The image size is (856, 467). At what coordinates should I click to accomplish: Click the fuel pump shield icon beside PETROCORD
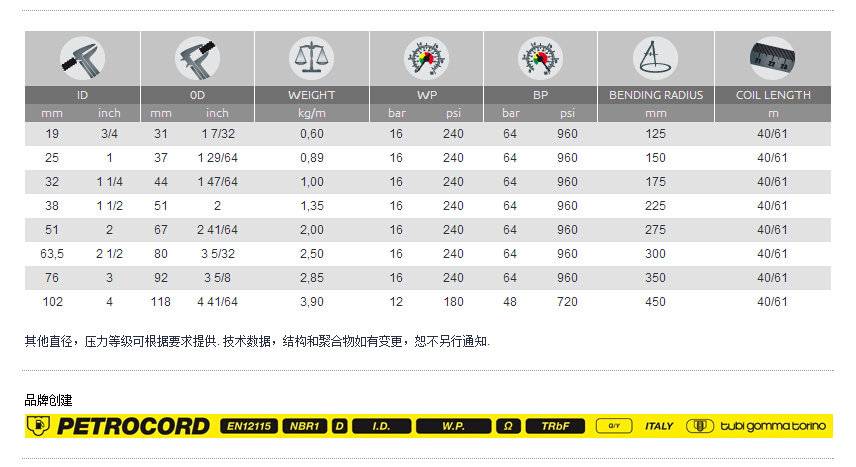tap(38, 426)
